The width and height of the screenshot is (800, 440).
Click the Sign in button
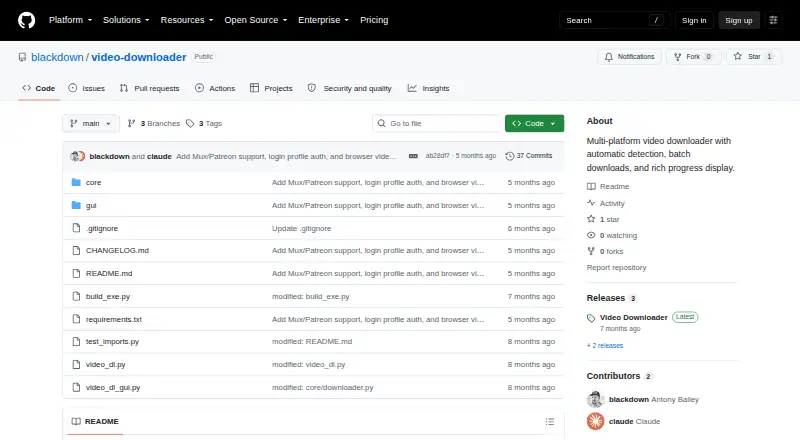[x=694, y=20]
